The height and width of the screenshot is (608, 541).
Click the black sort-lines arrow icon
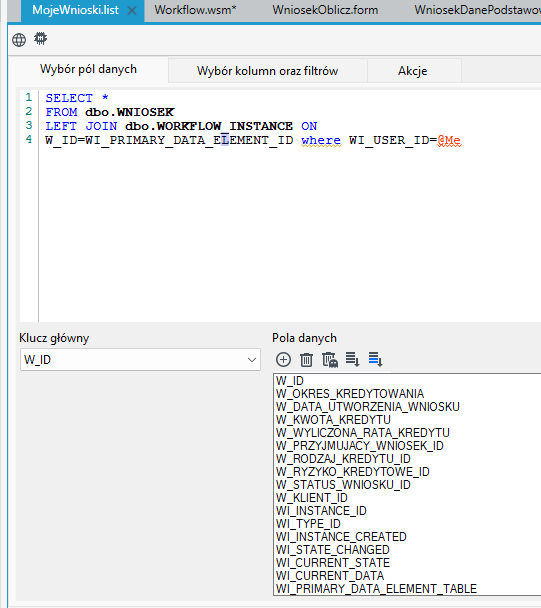(x=353, y=359)
